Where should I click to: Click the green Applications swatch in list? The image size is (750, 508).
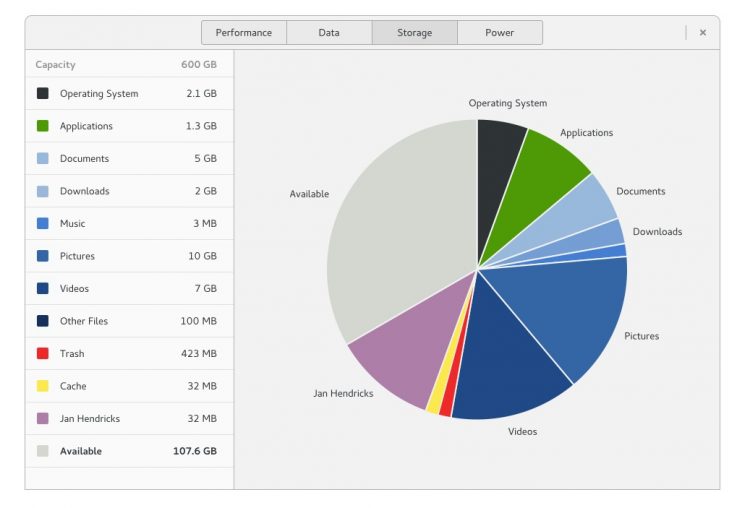tap(43, 126)
